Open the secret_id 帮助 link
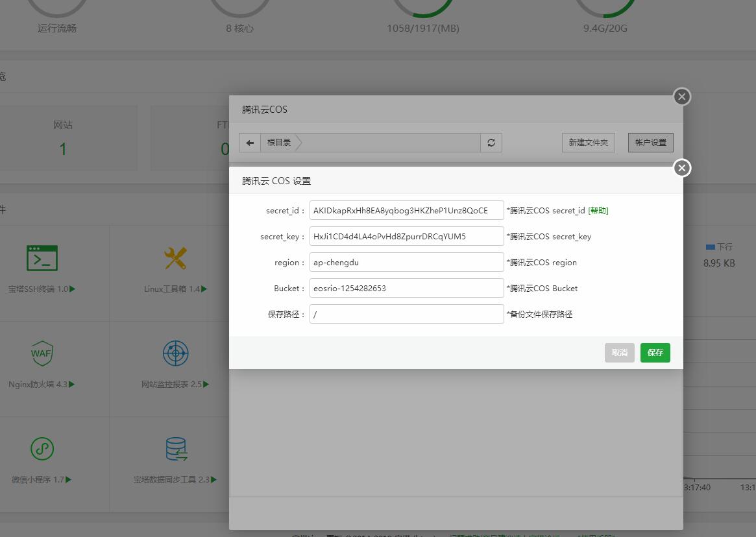Image resolution: width=756 pixels, height=537 pixels. click(598, 211)
